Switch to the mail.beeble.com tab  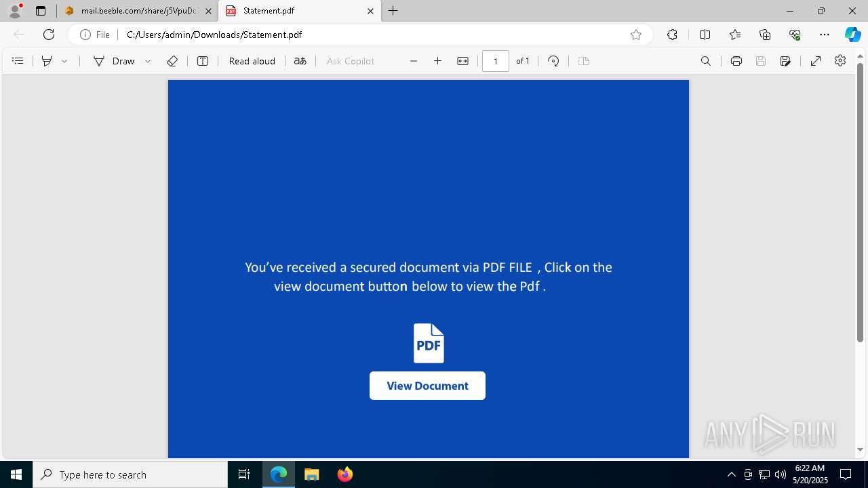[x=132, y=11]
